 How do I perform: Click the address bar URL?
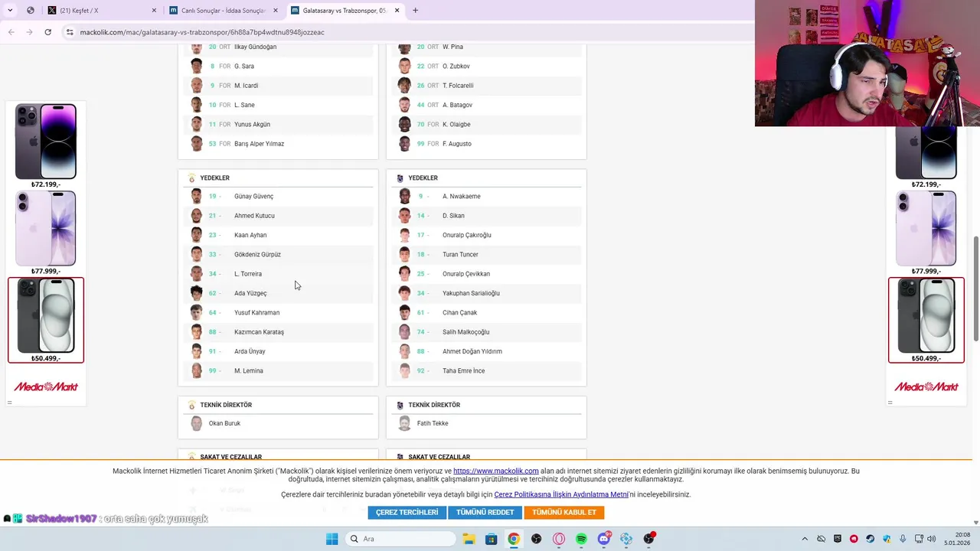pyautogui.click(x=202, y=32)
